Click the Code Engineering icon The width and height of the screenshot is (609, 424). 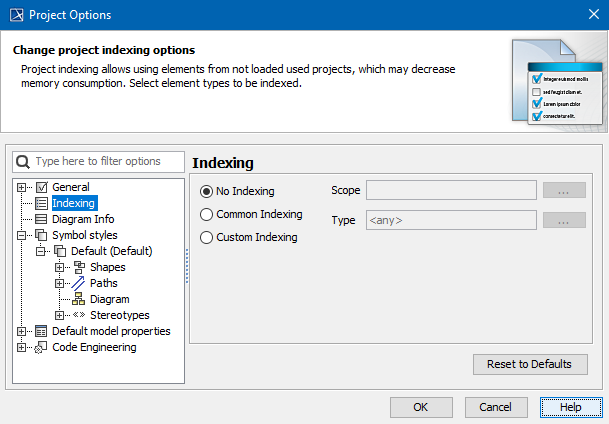(x=42, y=347)
